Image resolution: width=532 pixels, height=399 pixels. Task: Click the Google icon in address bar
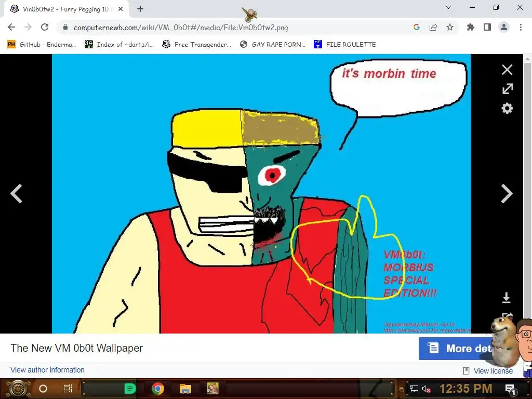pyautogui.click(x=417, y=27)
